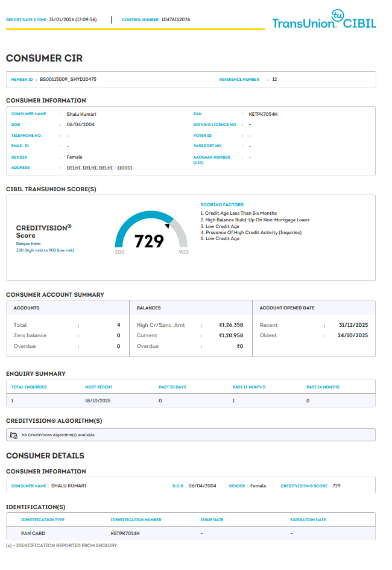Image resolution: width=392 pixels, height=570 pixels.
Task: Select recent account date 31/12/2025
Action: click(353, 325)
